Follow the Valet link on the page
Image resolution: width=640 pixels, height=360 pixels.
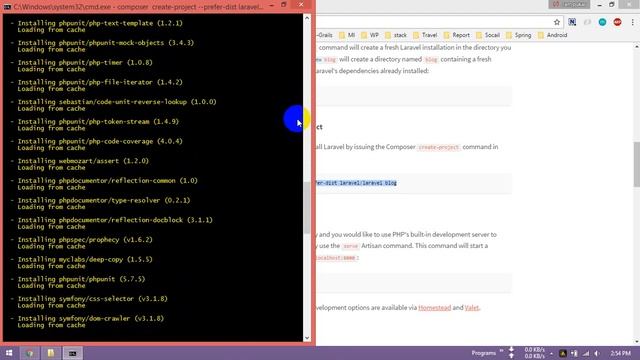coord(472,308)
